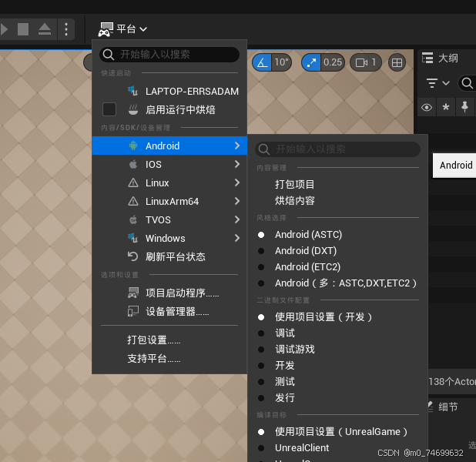Image resolution: width=476 pixels, height=462 pixels.
Task: Click 烘焙内容 cook content
Action: coord(337,201)
